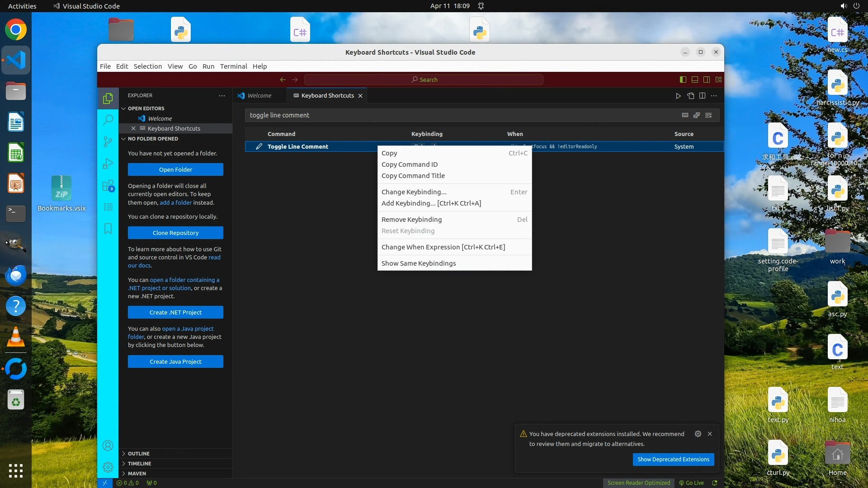Collapse the OPEN EDITORS section
Image resolution: width=868 pixels, height=488 pixels.
click(146, 108)
